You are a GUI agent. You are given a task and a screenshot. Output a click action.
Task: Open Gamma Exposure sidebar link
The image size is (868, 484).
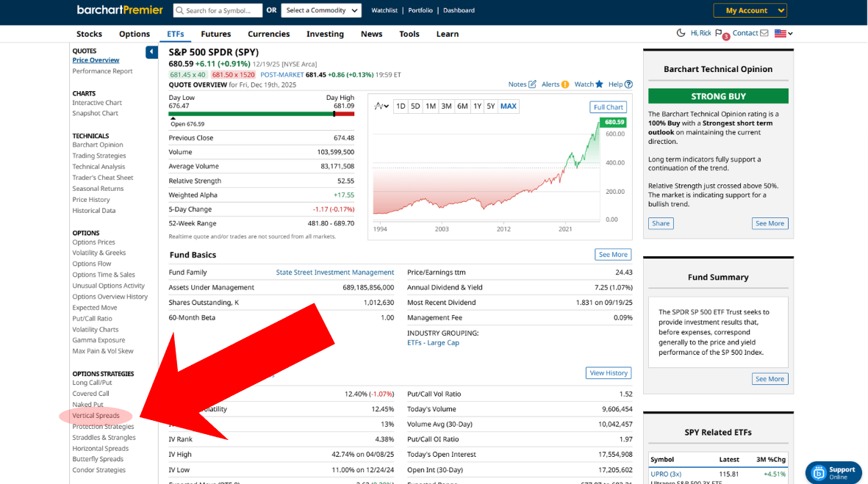pyautogui.click(x=98, y=340)
